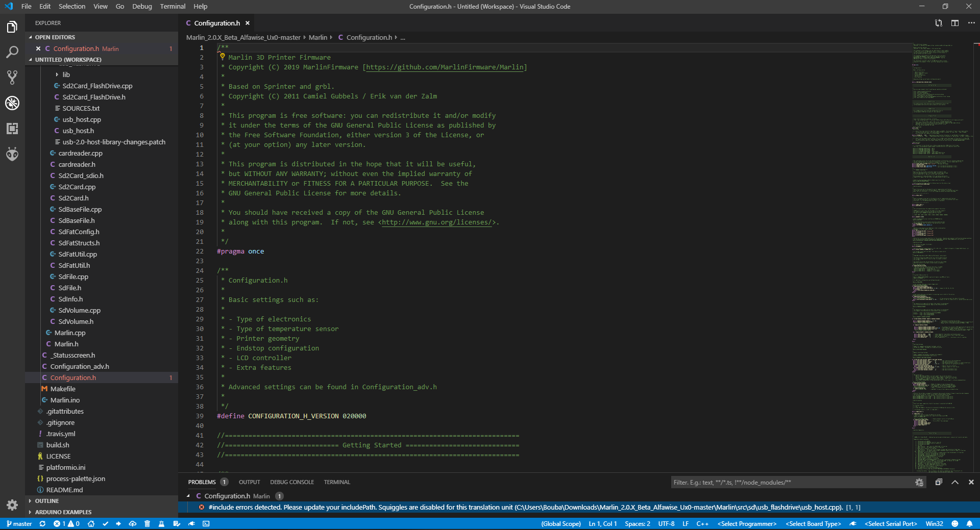This screenshot has width=980, height=530.
Task: Open the Explorer view in activity bar
Action: pos(12,27)
